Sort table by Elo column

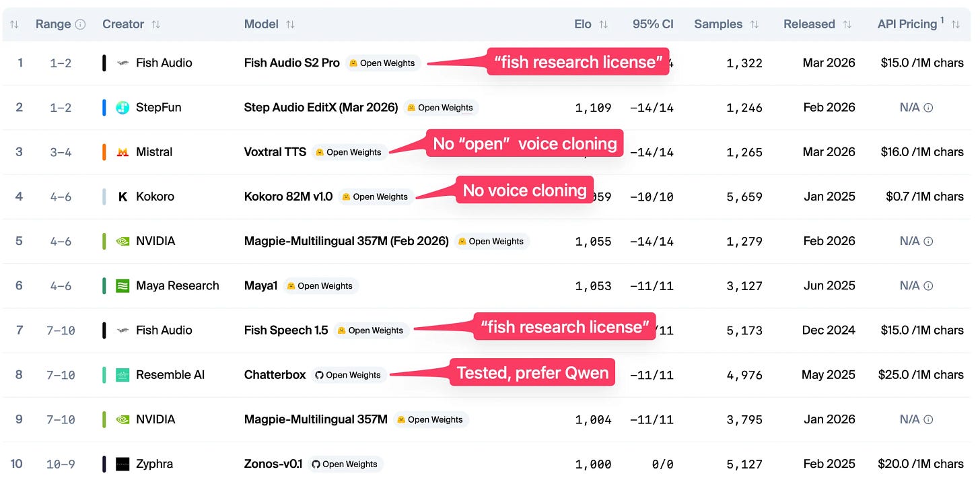603,24
